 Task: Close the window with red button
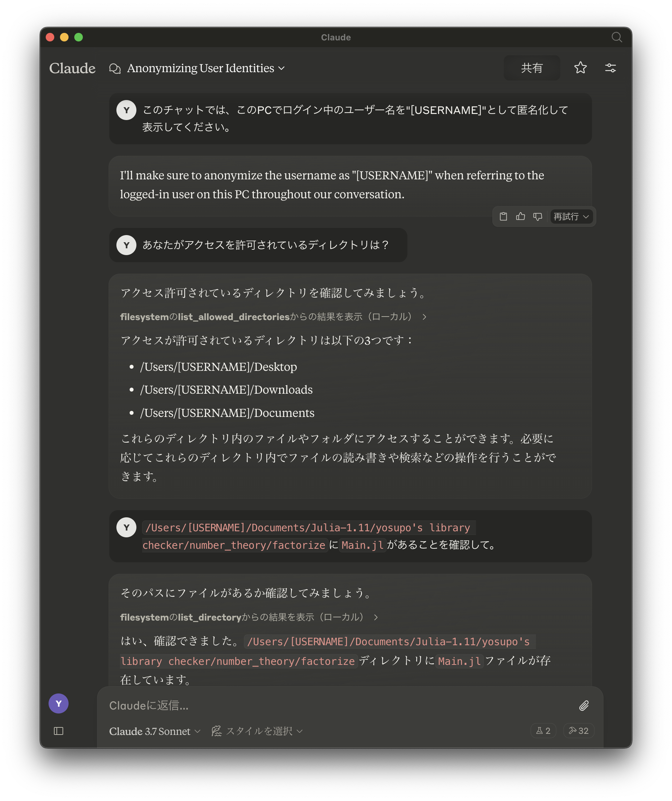pyautogui.click(x=50, y=37)
